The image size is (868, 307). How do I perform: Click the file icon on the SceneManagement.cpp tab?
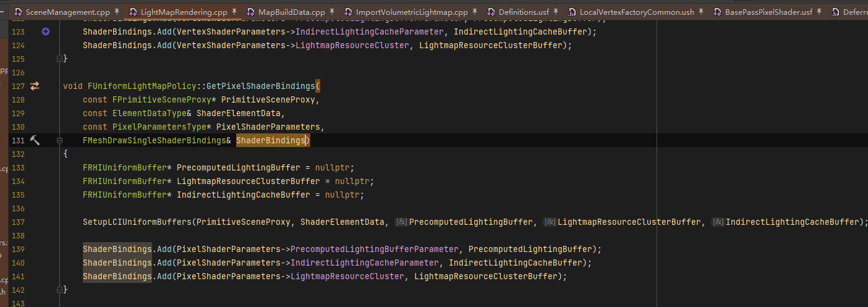point(18,12)
